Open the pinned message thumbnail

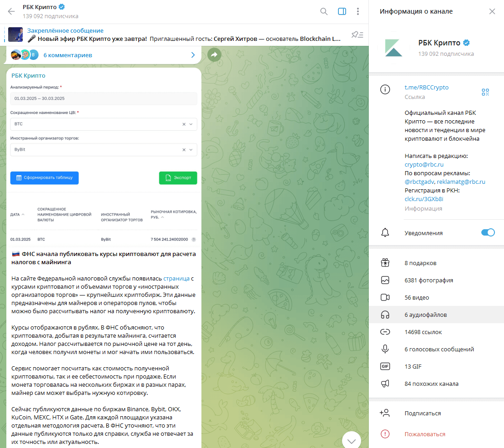coord(15,35)
